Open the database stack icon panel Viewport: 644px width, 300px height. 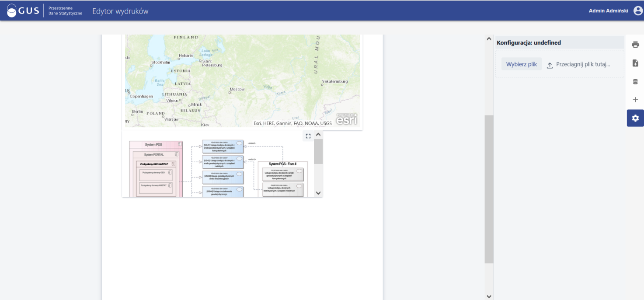[635, 81]
